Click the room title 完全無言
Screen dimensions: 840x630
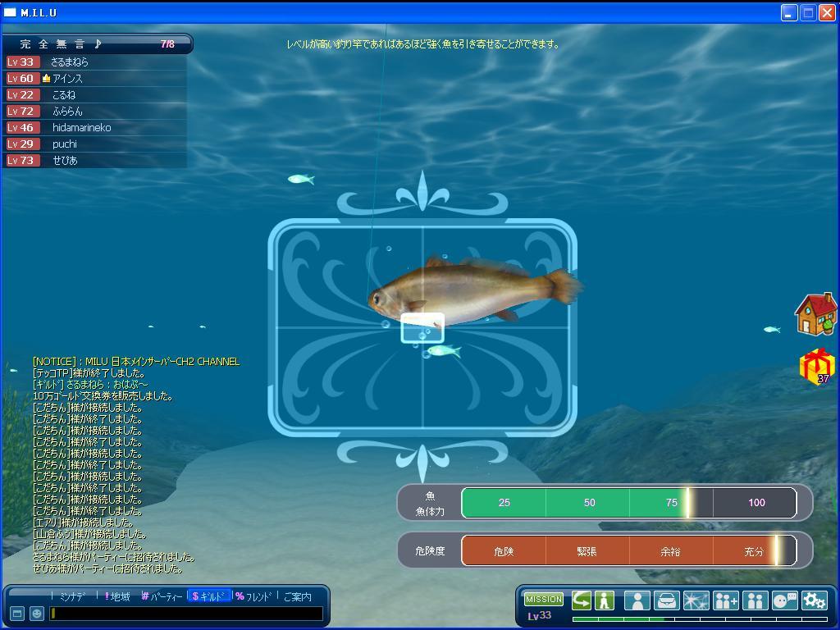coord(52,44)
